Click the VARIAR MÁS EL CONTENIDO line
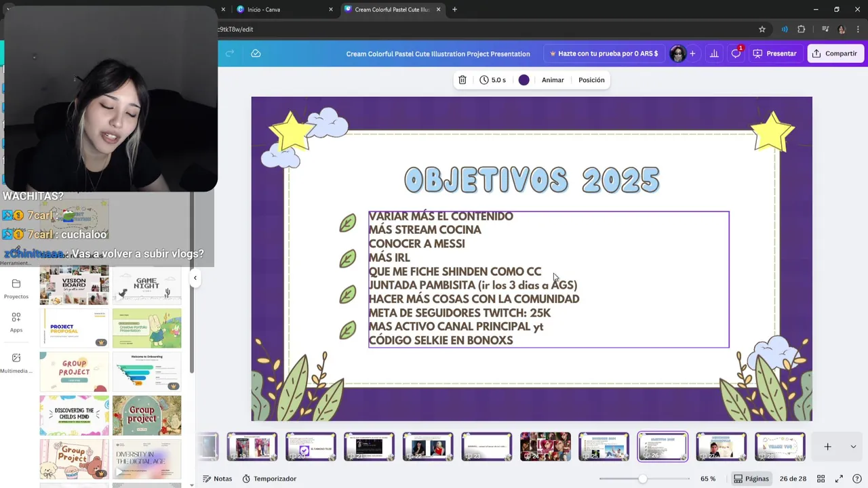 click(x=441, y=216)
